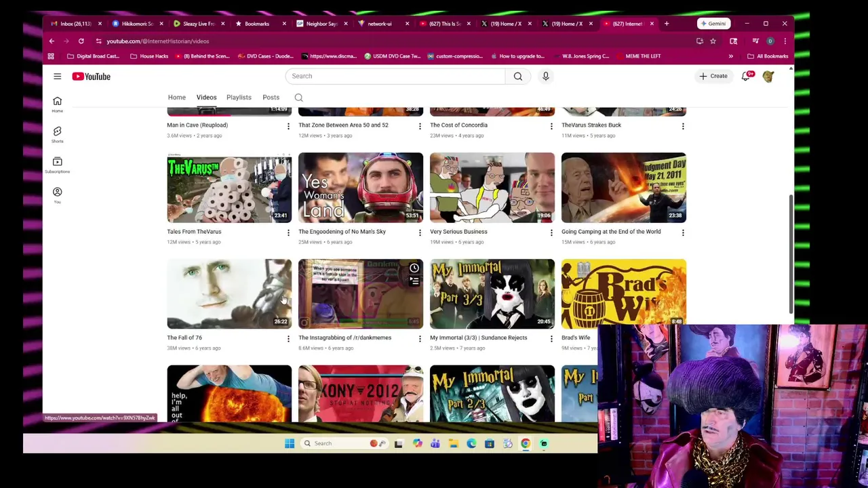Open a new Chrome tab
This screenshot has height=488, width=868.
(666, 24)
